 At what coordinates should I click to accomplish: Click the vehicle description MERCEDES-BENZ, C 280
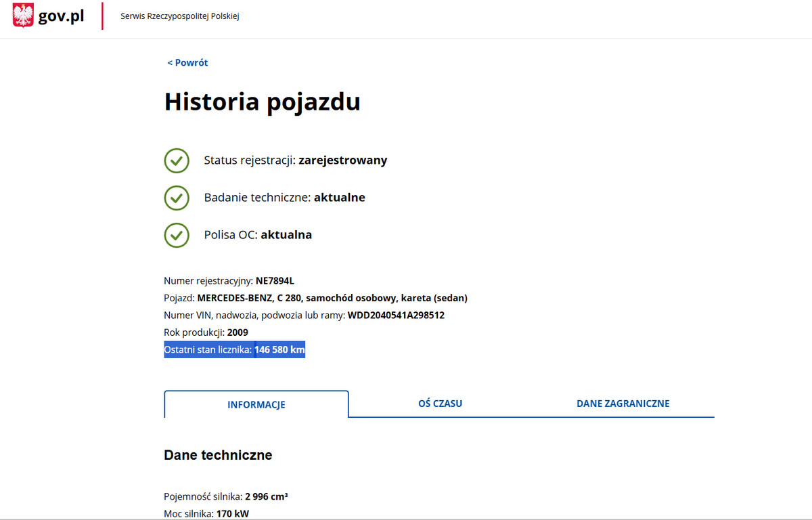(250, 298)
